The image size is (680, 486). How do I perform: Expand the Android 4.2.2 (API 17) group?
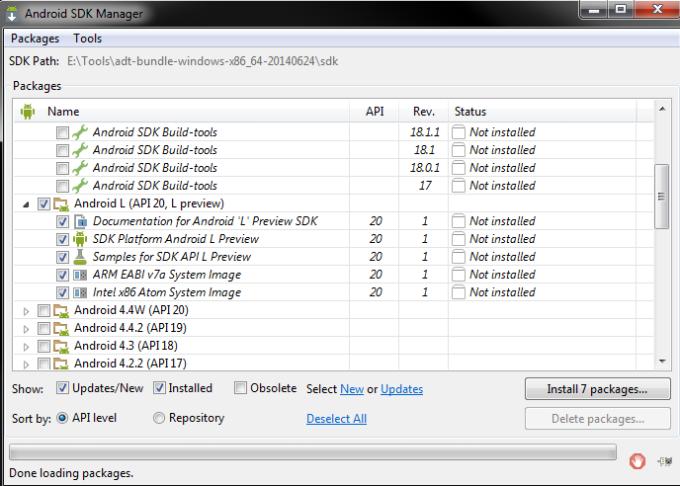coord(26,364)
